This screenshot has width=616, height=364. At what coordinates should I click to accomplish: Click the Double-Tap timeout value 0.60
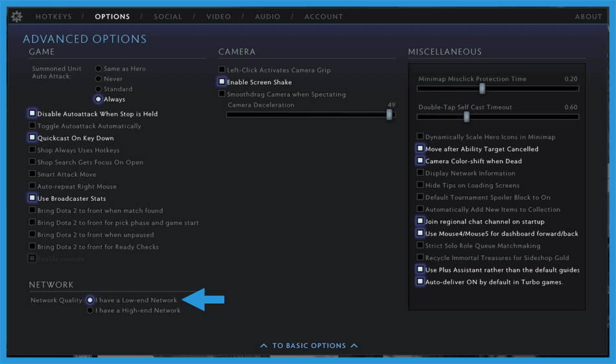click(x=571, y=107)
